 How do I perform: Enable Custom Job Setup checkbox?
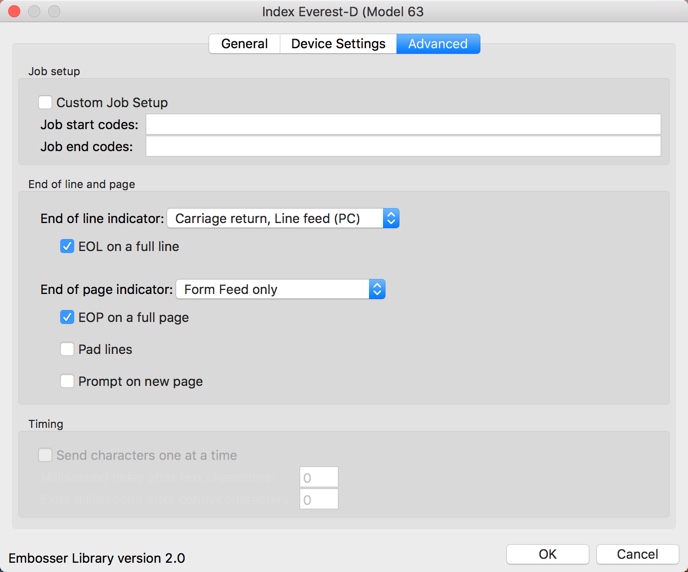coord(46,103)
